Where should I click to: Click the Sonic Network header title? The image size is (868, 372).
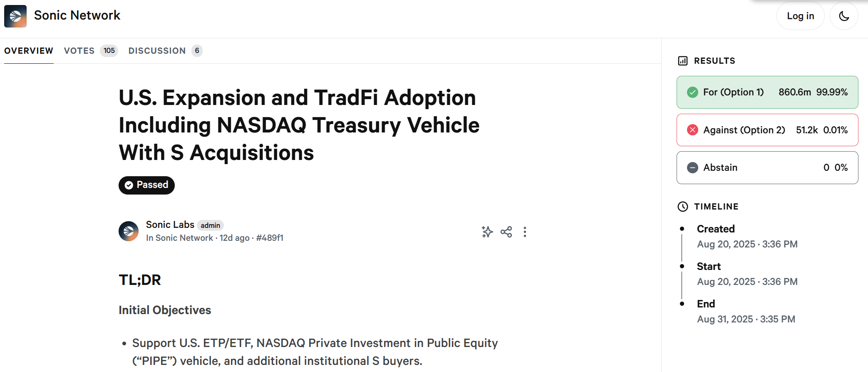[77, 15]
